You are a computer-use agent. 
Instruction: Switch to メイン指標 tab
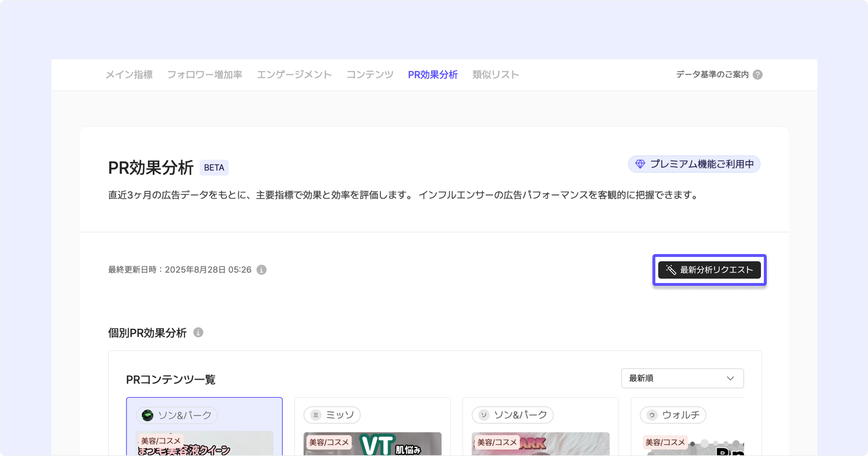(x=129, y=75)
